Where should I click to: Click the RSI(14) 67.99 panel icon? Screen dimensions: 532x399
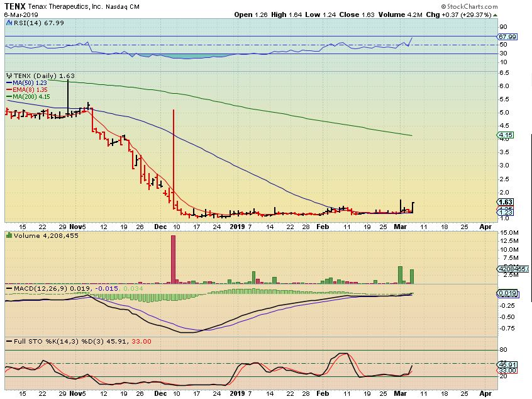(9, 23)
